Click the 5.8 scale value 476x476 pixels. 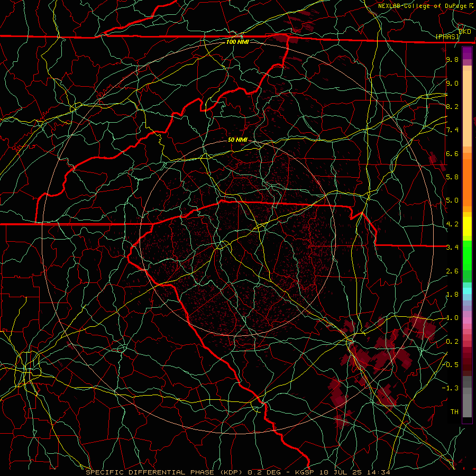tap(452, 177)
